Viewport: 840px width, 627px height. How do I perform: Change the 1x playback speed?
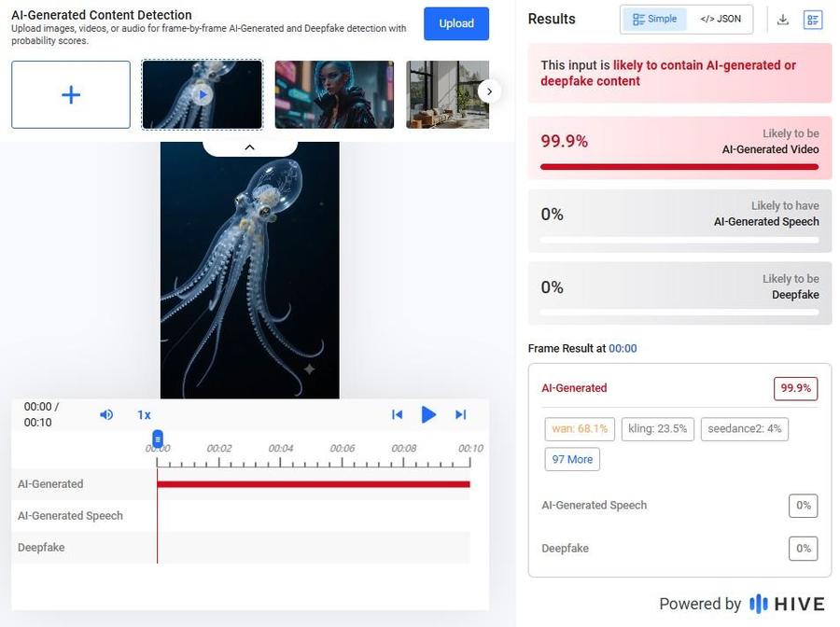(144, 415)
